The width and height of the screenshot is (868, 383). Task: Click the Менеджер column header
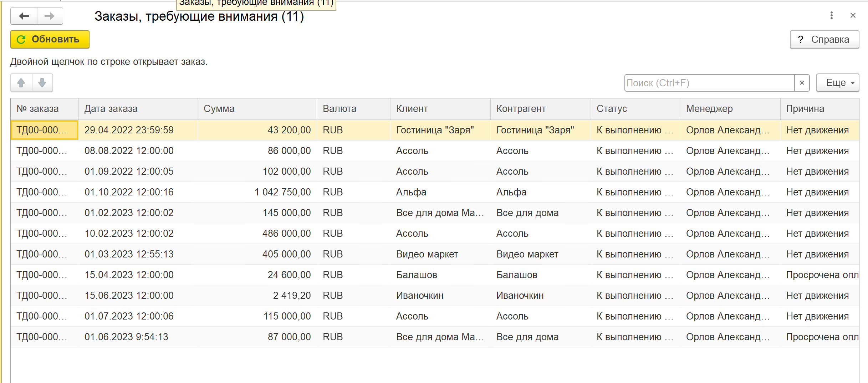(x=730, y=109)
